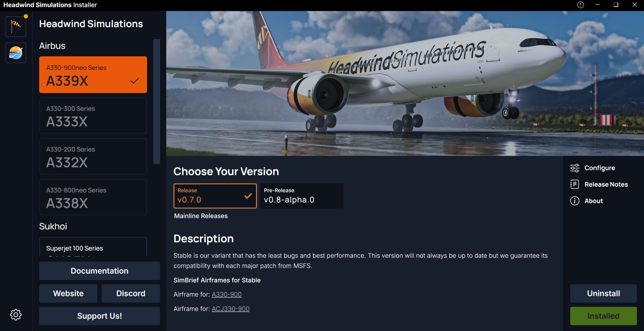Select the Pre-Release v0.8-alpha.0 toggle
The image size is (644, 331).
click(301, 195)
